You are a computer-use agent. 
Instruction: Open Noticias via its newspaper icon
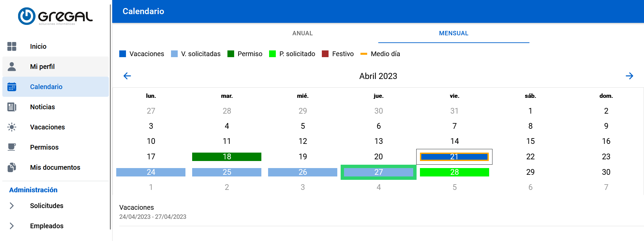(x=12, y=107)
